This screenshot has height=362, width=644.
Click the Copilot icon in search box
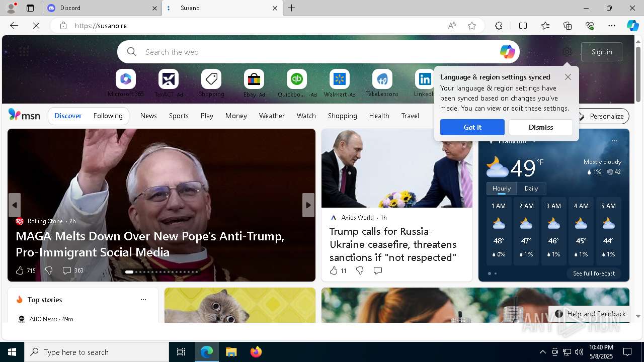tap(507, 52)
